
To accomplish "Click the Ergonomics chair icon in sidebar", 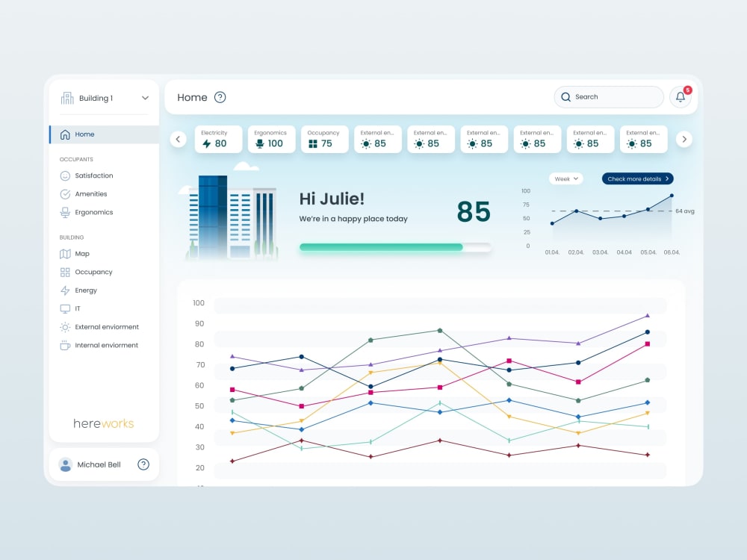I will click(x=65, y=212).
